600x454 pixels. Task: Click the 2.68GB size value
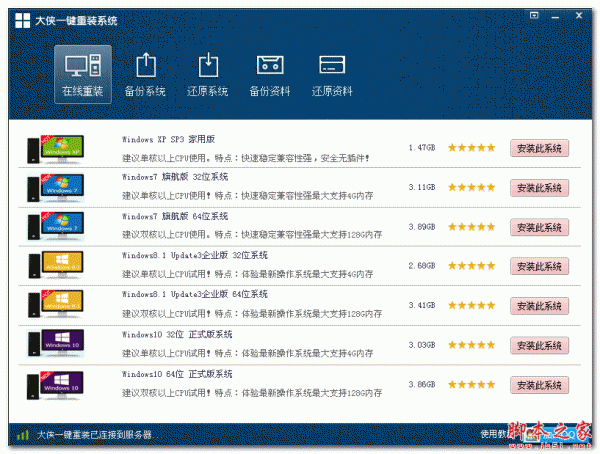tap(422, 266)
